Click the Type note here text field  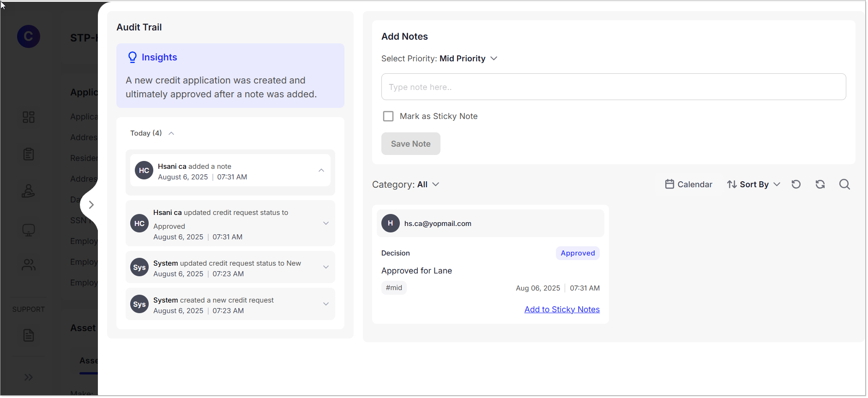tap(613, 87)
